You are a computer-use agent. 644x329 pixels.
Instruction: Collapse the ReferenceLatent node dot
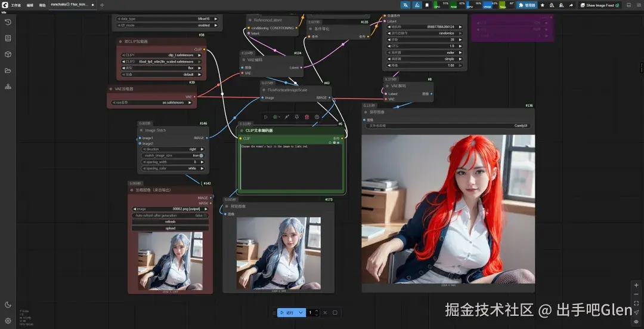[250, 20]
